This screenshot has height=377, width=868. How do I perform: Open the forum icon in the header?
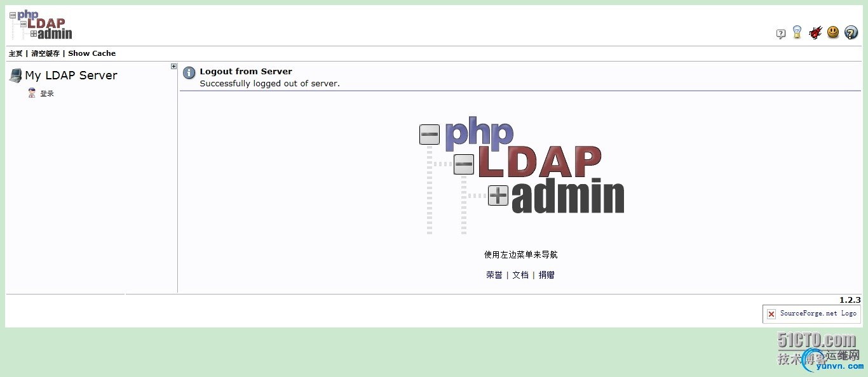[781, 34]
